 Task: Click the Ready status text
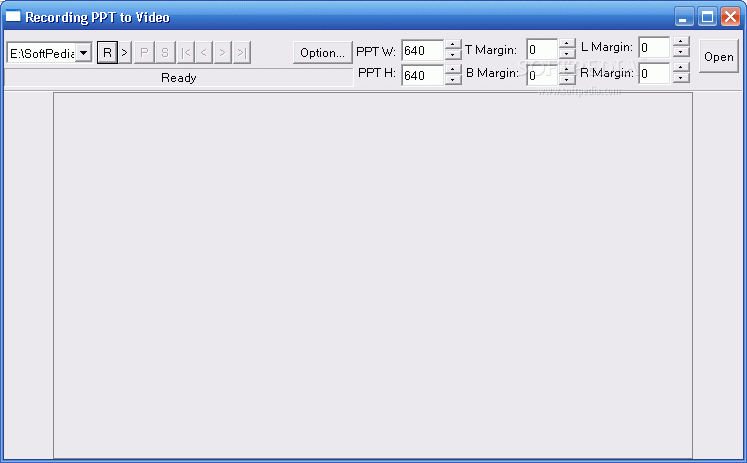click(x=179, y=78)
